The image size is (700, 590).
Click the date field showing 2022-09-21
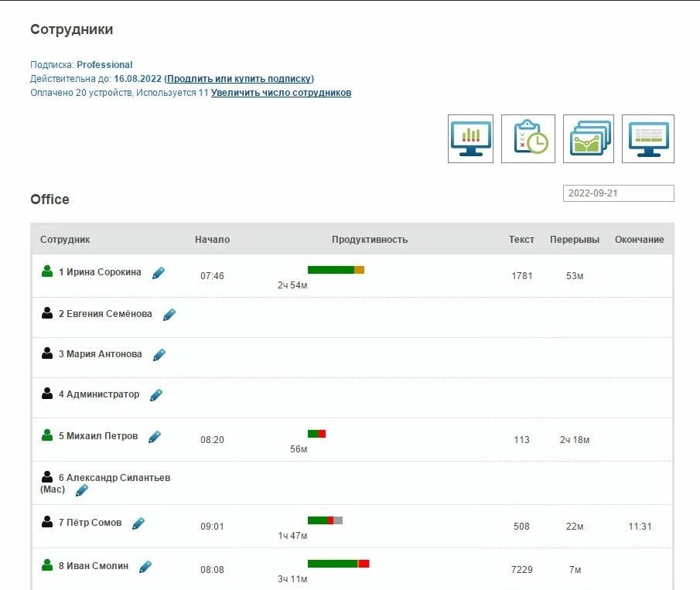click(618, 193)
